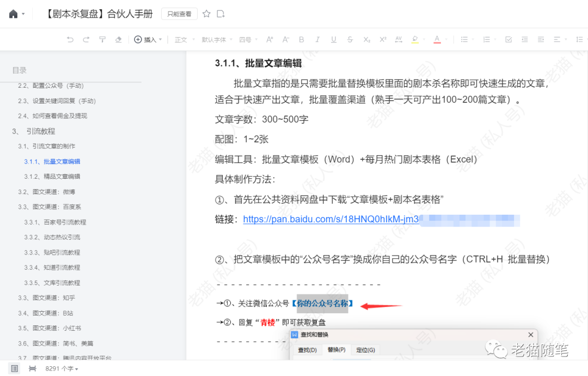Screen dimensions: 588x376
Task: Click the 8291 个字 word count
Action: pyautogui.click(x=61, y=369)
